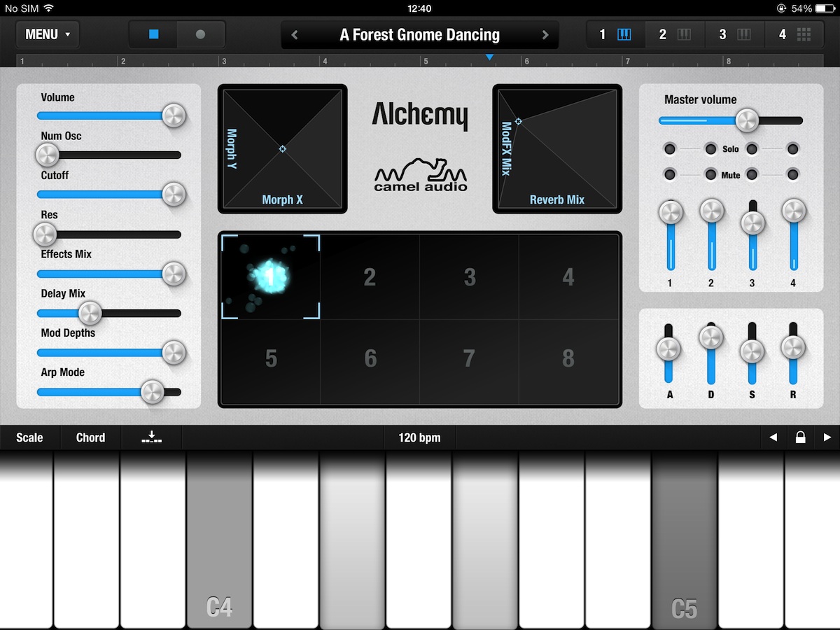The image size is (840, 630).
Task: Open the Chord options
Action: [91, 437]
